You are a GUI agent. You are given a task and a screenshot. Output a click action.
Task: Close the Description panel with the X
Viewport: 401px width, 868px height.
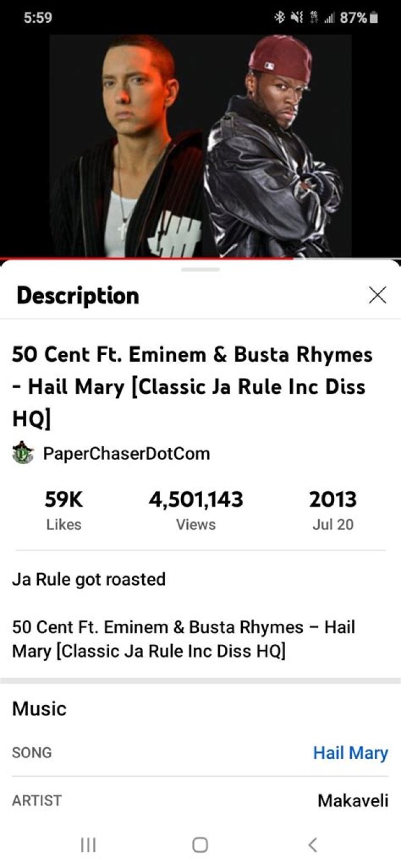(378, 295)
